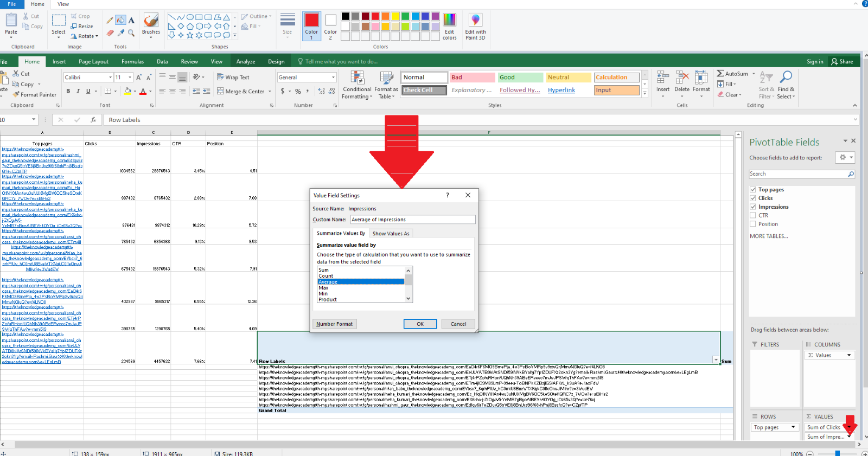Click the Number Format button

[334, 324]
